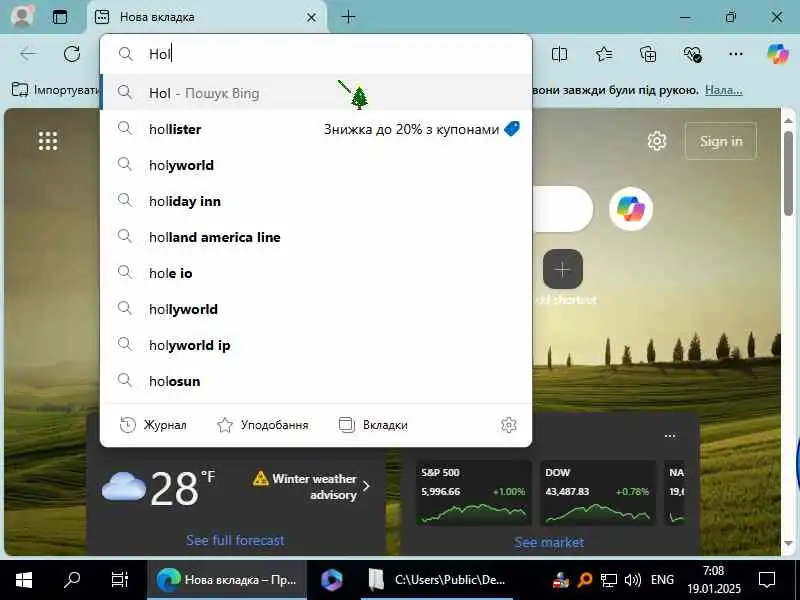Open Browser essentials heart icon
The width and height of the screenshot is (800, 600).
(692, 54)
